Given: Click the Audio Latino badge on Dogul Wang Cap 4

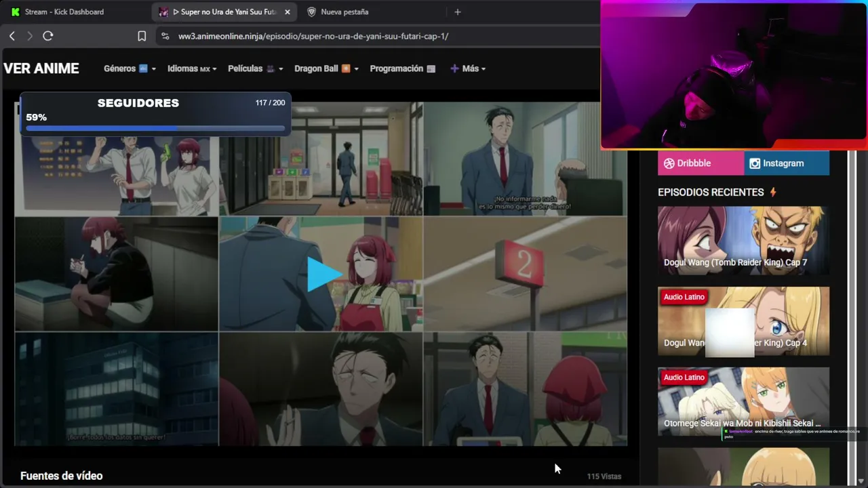Looking at the screenshot, I should point(684,297).
